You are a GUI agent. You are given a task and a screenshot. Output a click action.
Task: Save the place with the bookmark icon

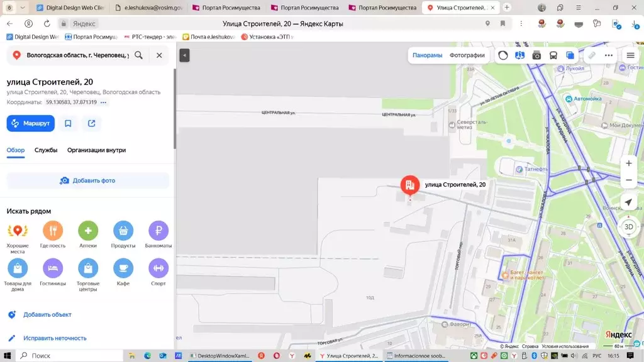[x=68, y=123]
